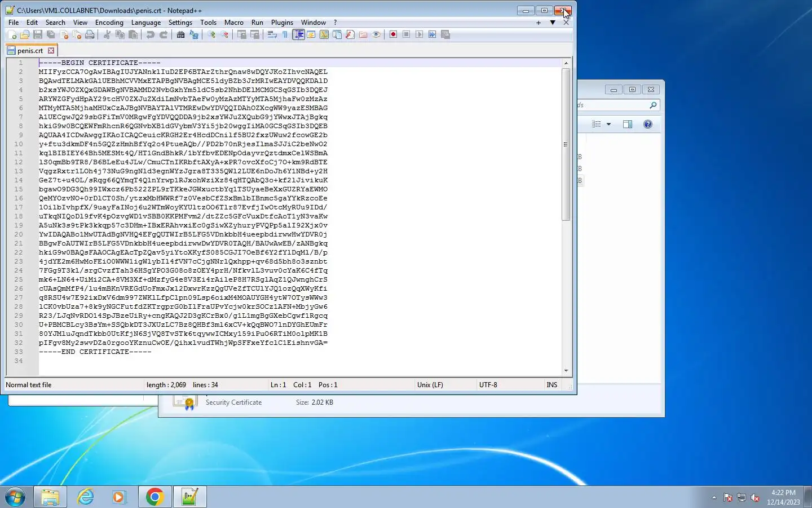
Task: Toggle Synchronize Vertical Scrolling
Action: (x=241, y=34)
